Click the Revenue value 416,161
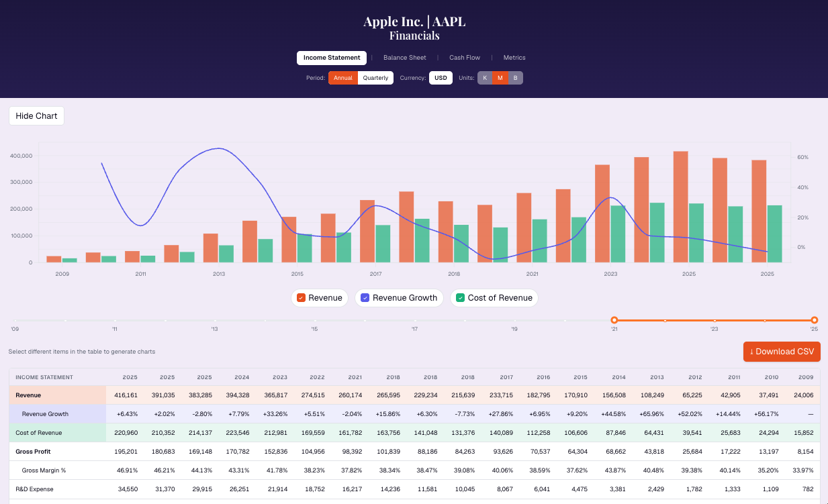 pyautogui.click(x=126, y=395)
